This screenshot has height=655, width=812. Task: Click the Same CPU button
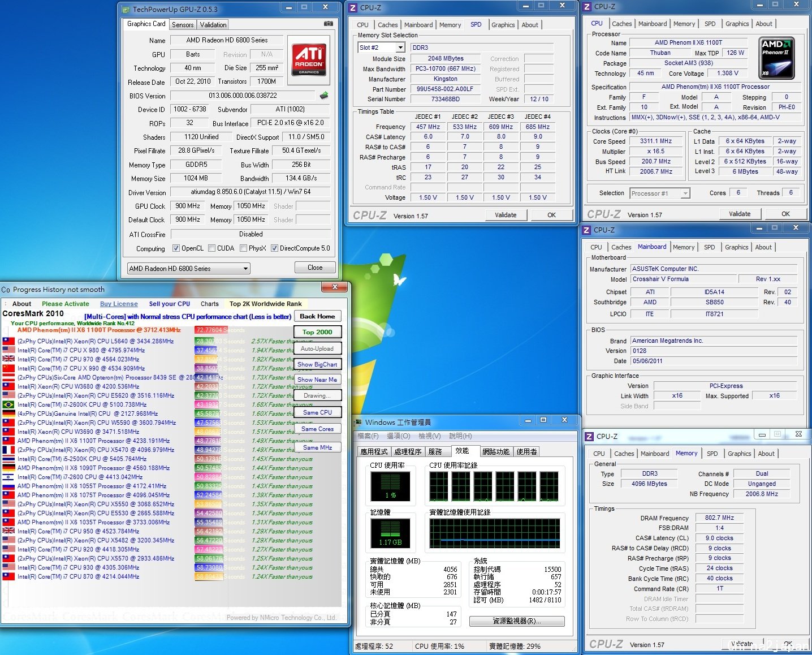tap(317, 412)
